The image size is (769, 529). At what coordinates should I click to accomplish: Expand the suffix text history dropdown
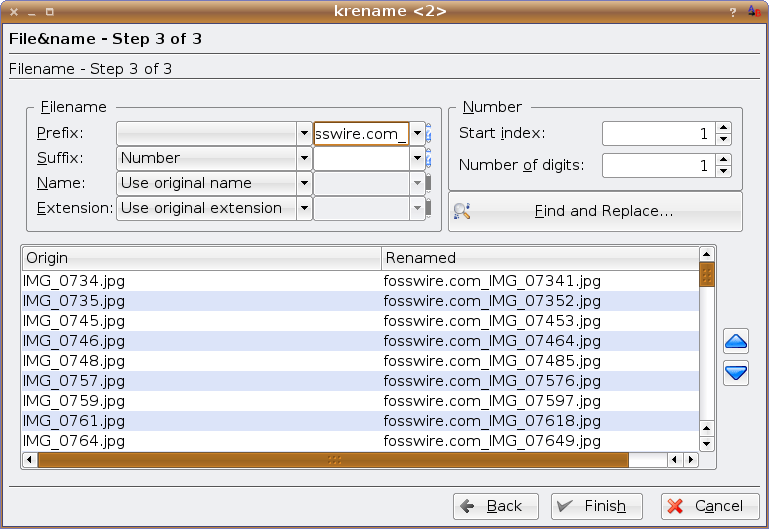click(x=417, y=158)
